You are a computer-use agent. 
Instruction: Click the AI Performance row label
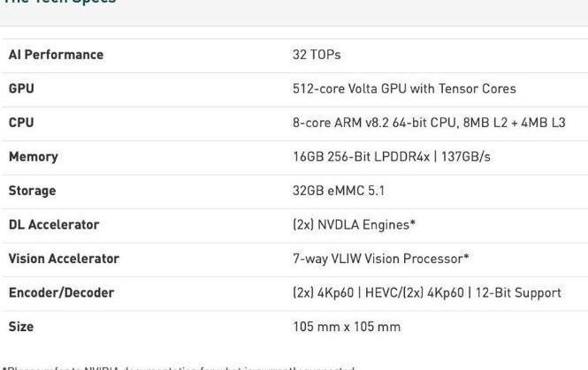click(56, 55)
